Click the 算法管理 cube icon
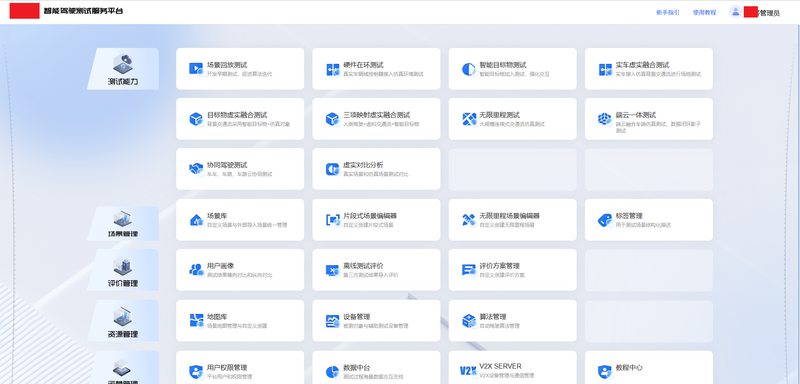This screenshot has height=384, width=800. 469,320
